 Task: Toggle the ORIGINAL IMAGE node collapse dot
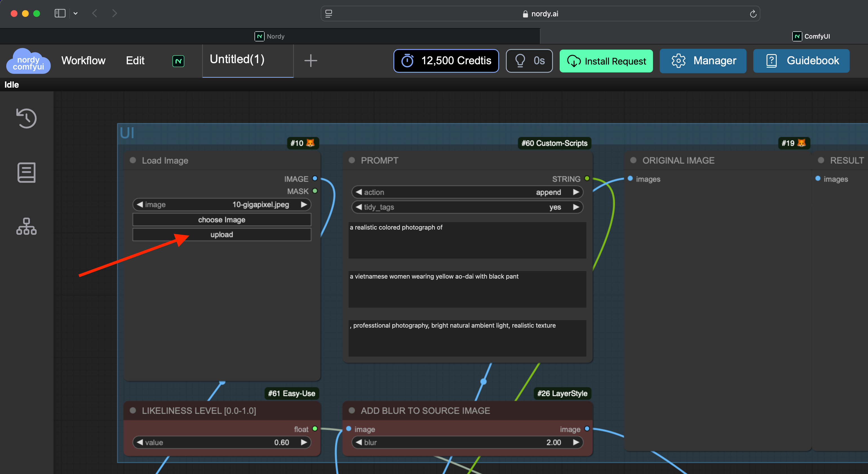tap(633, 160)
